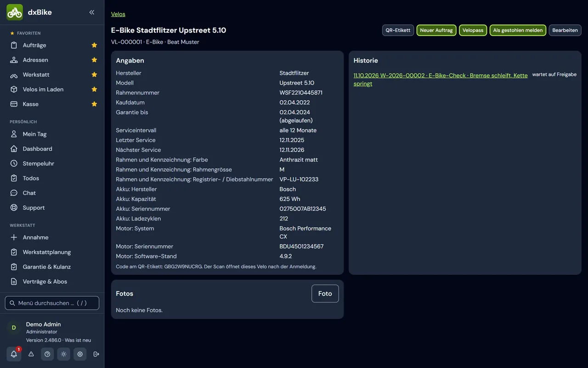Open notifications bell with badge
This screenshot has width=588, height=368.
[14, 354]
